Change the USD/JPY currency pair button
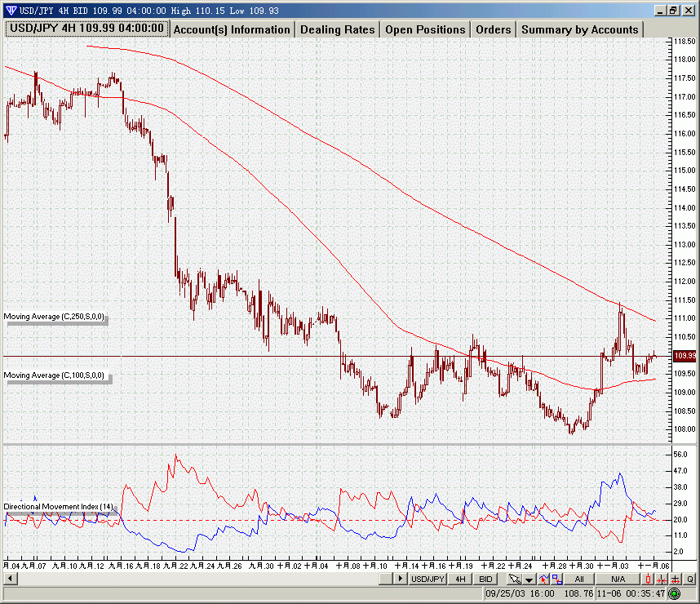 tap(428, 579)
